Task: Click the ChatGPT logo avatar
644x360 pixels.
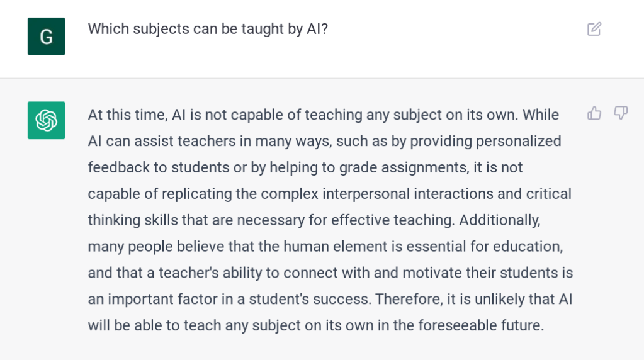Action: [x=46, y=120]
